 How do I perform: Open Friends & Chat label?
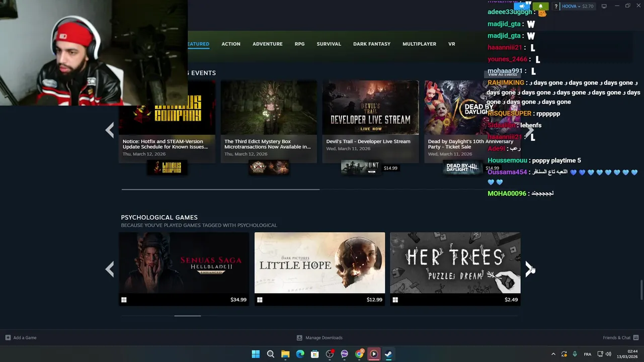coord(616,338)
